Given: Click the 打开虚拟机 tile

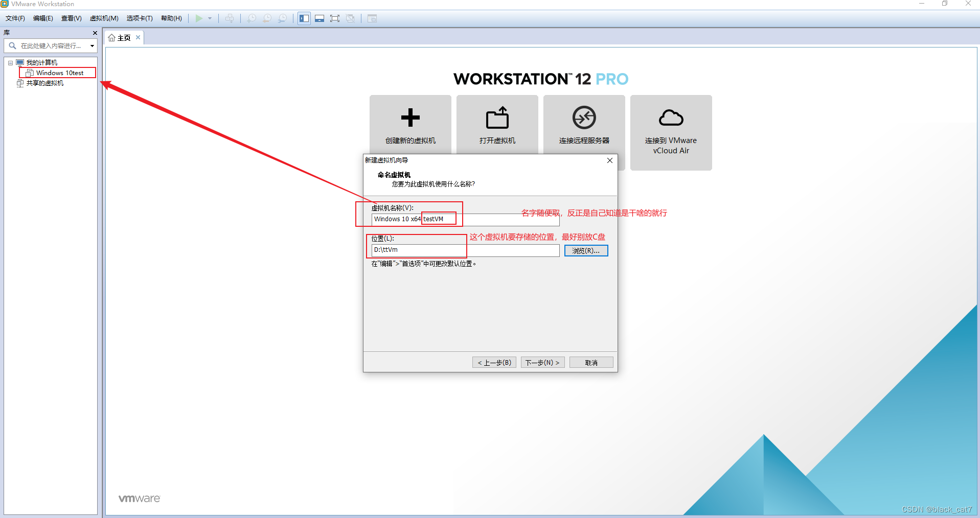Looking at the screenshot, I should (497, 124).
